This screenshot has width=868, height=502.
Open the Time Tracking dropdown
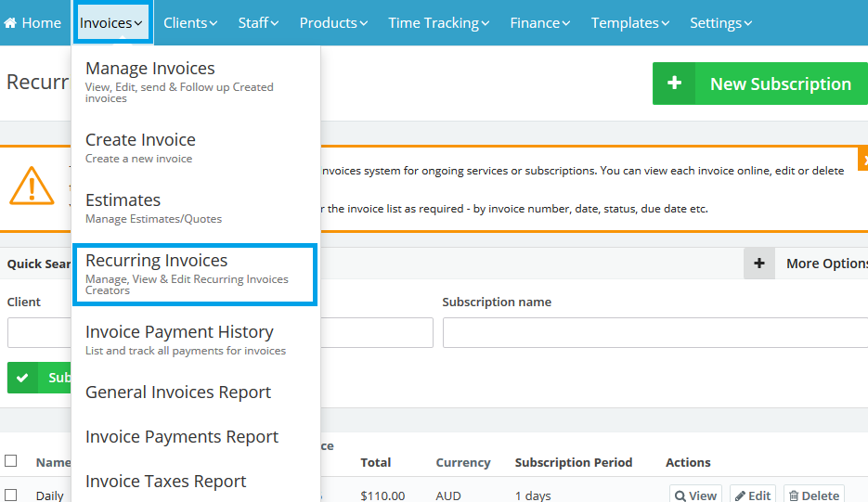coord(438,23)
